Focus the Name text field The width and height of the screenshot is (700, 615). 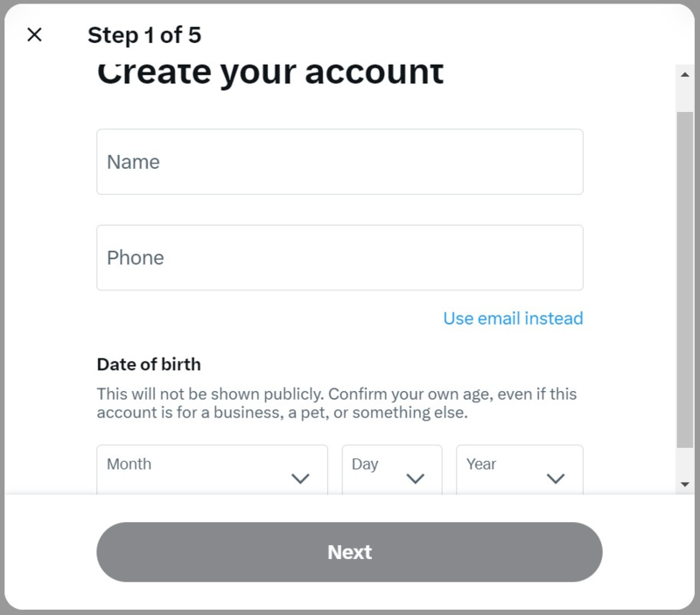[339, 162]
